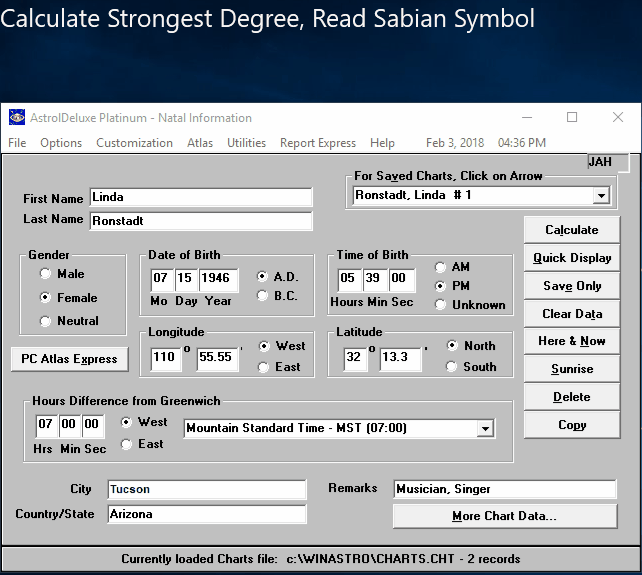Click the Greenwich difference seconds field
The width and height of the screenshot is (642, 575).
(x=93, y=424)
